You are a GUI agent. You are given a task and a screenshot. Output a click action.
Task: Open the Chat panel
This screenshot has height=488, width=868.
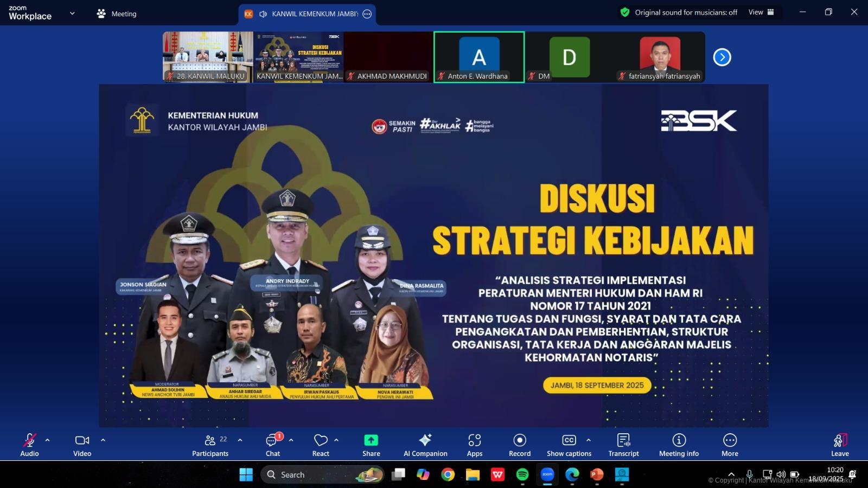(272, 445)
